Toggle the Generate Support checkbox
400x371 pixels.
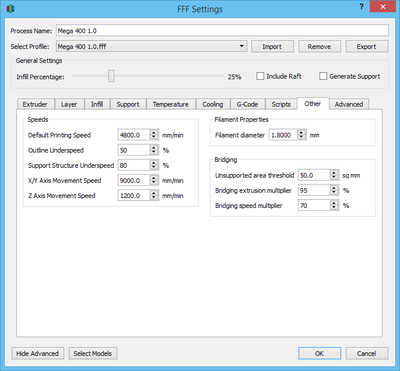coord(323,76)
